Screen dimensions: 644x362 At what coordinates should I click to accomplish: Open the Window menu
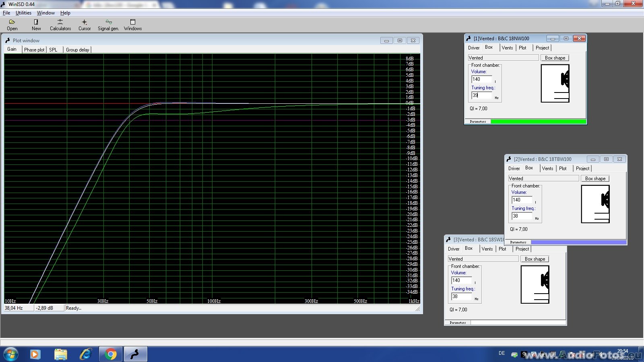click(x=46, y=13)
